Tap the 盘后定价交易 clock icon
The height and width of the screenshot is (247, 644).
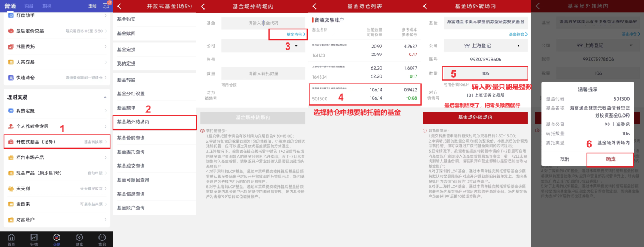[11, 31]
